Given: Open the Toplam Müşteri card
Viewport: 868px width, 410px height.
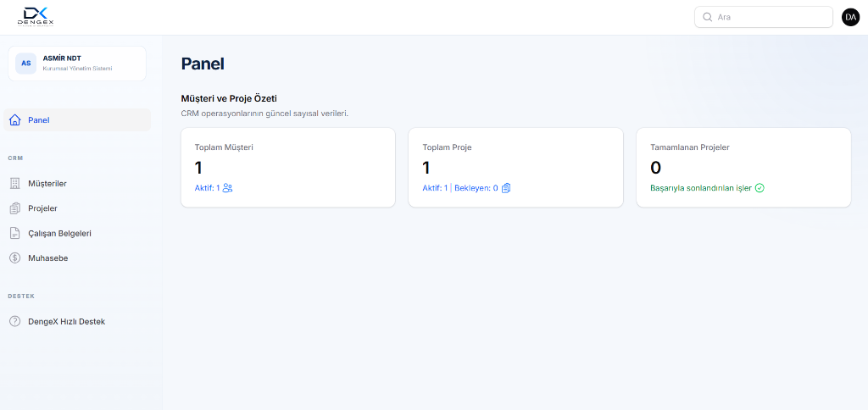Looking at the screenshot, I should pos(288,168).
